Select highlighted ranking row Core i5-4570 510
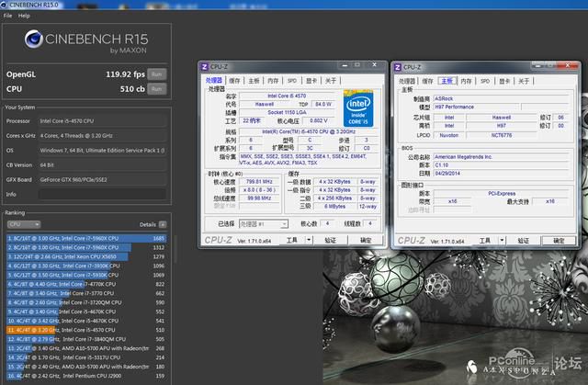This screenshot has height=385, width=588. [x=86, y=330]
